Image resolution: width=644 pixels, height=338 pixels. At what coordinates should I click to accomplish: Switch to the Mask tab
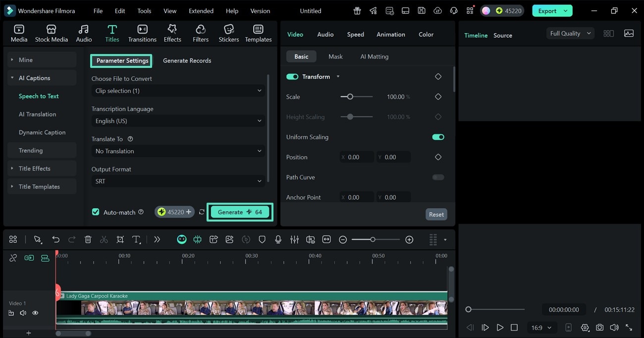[335, 56]
